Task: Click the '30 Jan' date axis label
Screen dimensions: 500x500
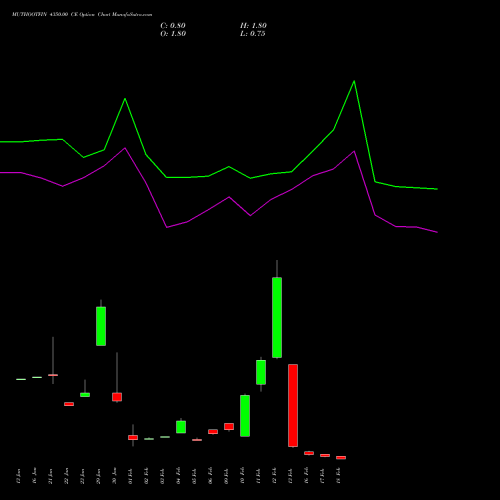Action: point(114,476)
